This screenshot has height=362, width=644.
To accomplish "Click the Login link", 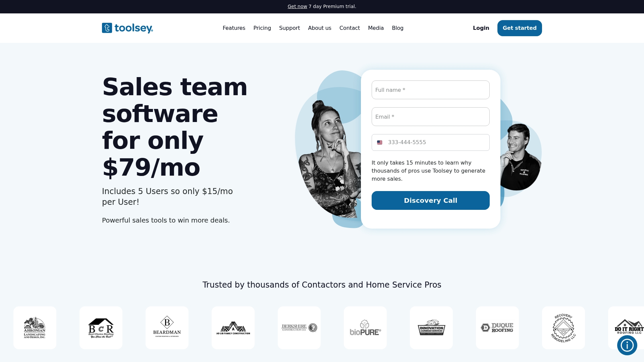I will point(481,28).
